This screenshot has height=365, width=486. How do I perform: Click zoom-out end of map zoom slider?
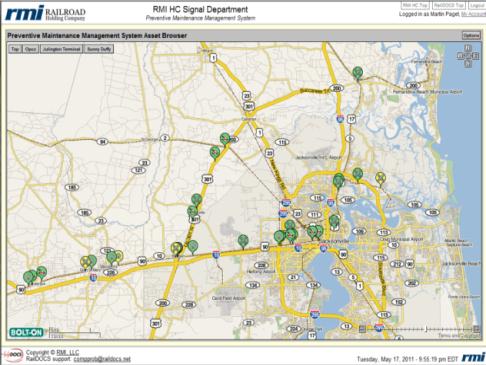coord(362,329)
